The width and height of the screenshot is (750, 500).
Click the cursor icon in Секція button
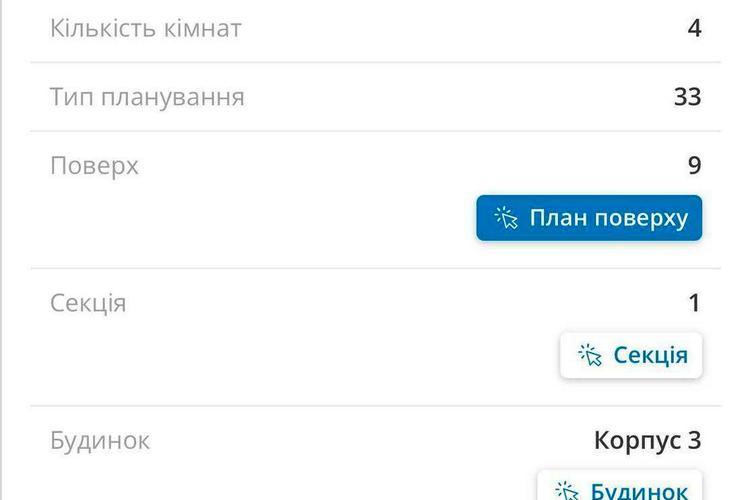click(590, 356)
